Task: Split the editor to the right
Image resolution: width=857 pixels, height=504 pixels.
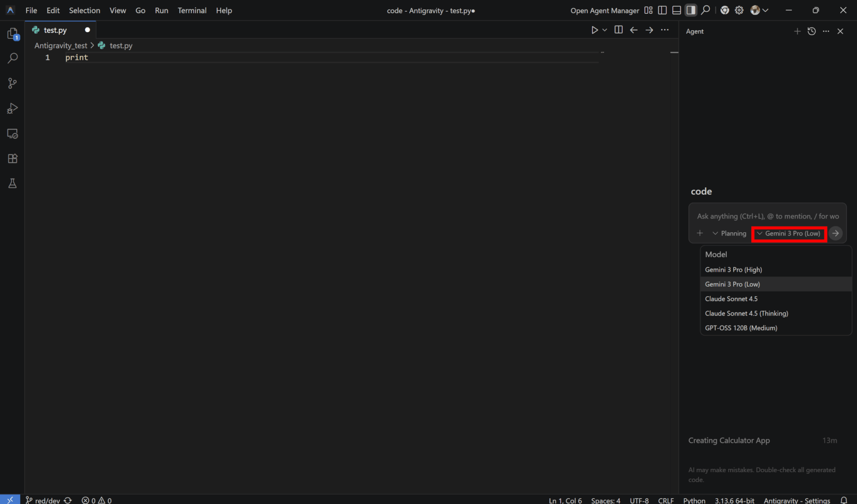Action: (618, 30)
